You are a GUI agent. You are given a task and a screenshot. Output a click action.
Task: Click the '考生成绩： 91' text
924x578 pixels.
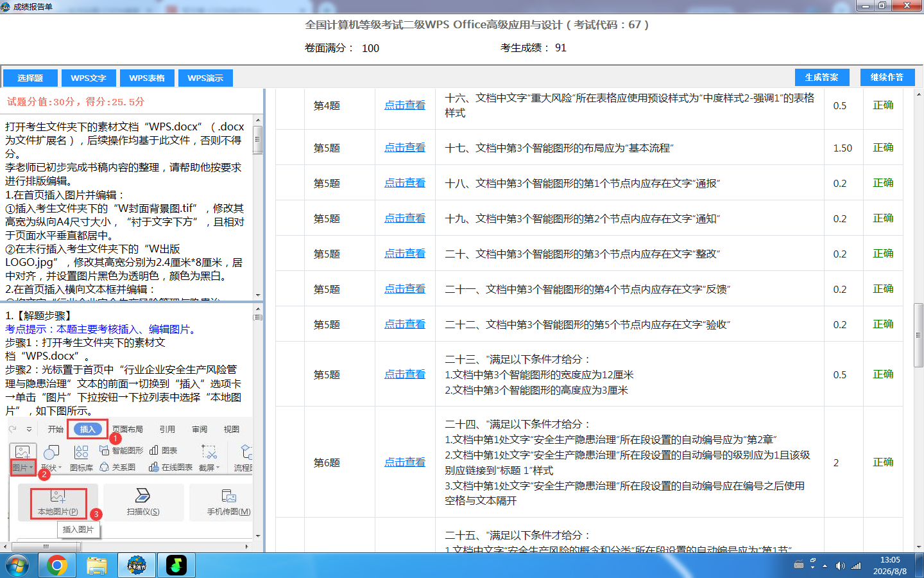[534, 48]
